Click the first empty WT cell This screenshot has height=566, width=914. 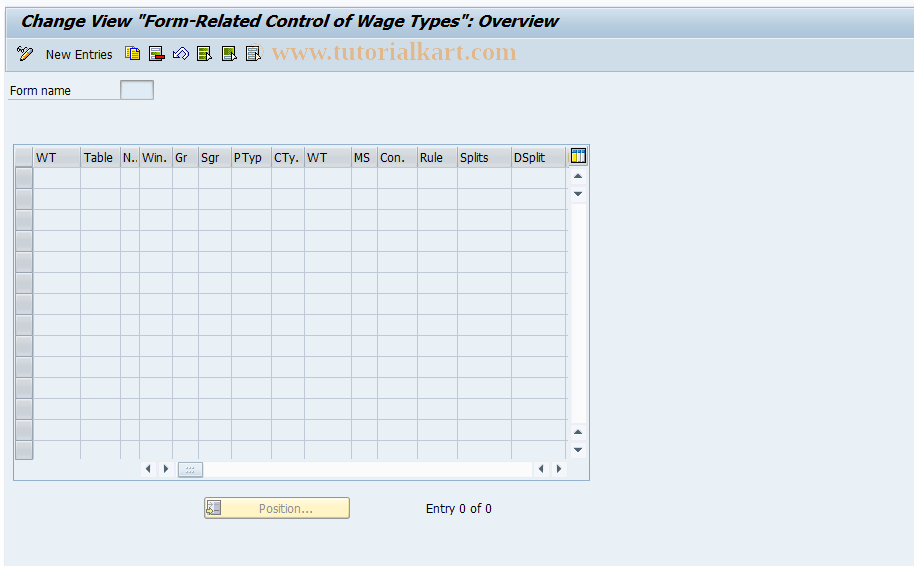(57, 178)
